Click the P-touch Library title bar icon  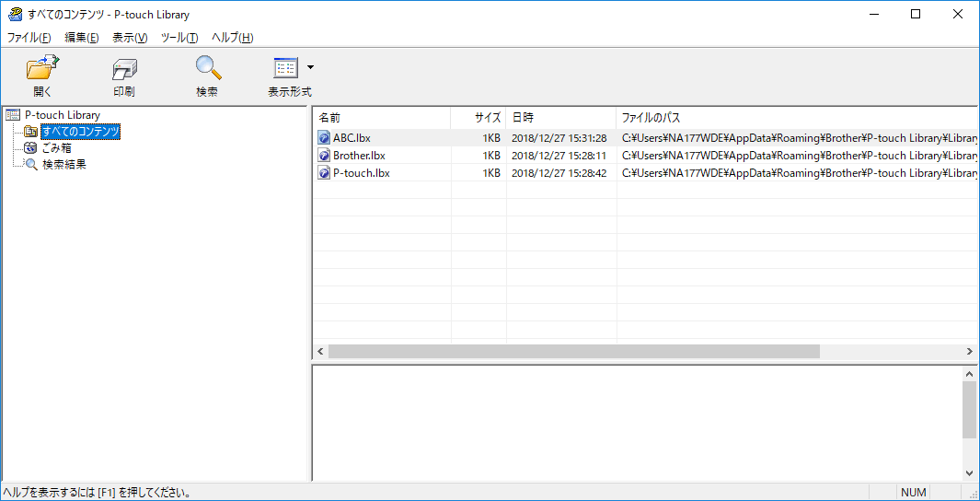15,15
